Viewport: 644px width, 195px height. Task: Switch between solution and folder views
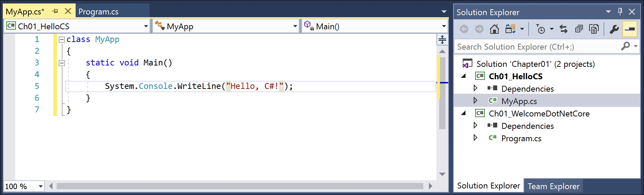click(510, 29)
